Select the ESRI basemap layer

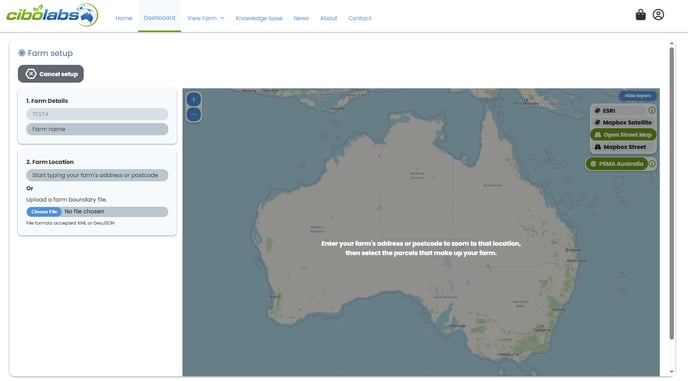click(x=619, y=111)
